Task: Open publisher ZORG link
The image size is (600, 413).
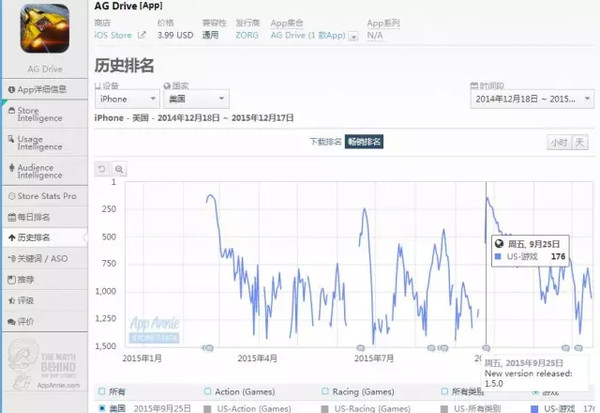Action: click(x=247, y=35)
